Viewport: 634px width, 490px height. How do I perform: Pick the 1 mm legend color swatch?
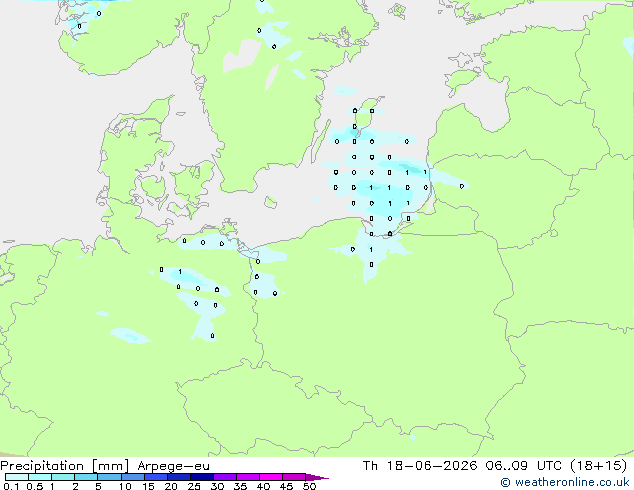[x=63, y=477]
